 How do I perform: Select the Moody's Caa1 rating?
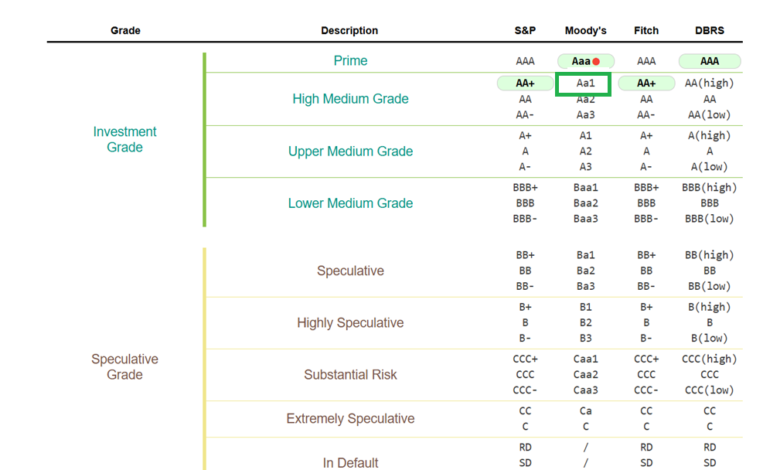point(585,359)
